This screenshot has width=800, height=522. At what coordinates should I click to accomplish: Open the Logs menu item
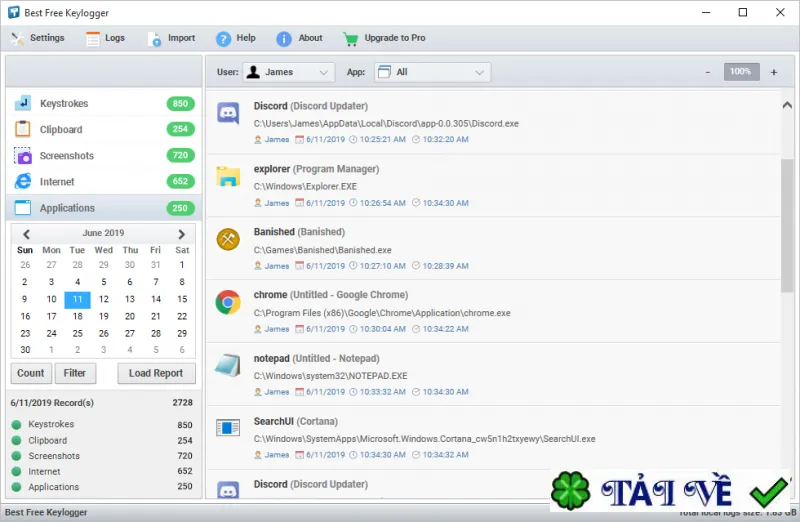tap(105, 38)
